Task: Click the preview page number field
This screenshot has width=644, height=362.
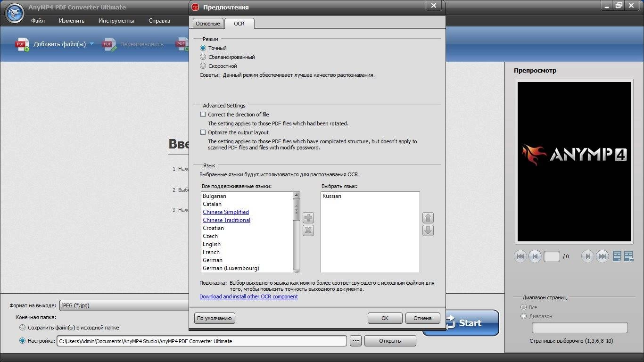Action: [x=552, y=256]
